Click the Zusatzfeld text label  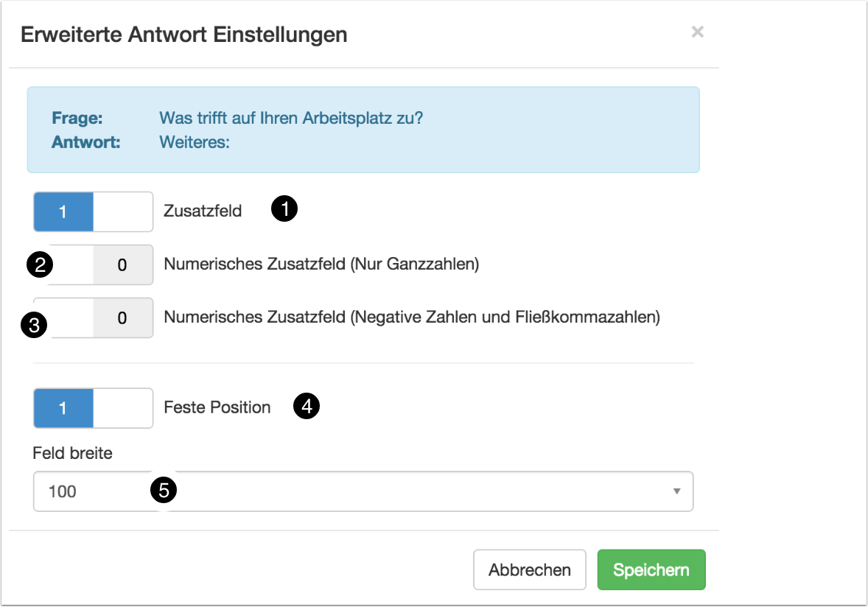tap(203, 211)
